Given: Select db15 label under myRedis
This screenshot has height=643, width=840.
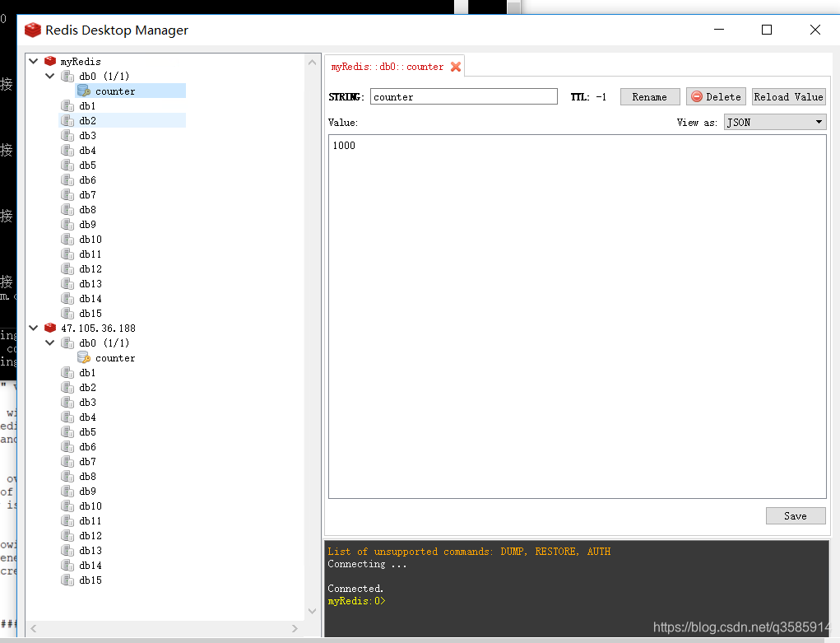Looking at the screenshot, I should (90, 313).
